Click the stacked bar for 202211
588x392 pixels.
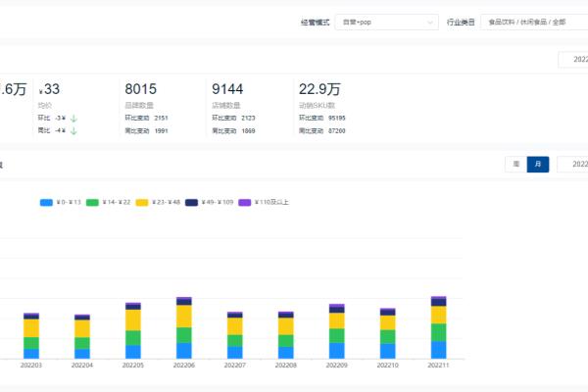[x=438, y=328]
